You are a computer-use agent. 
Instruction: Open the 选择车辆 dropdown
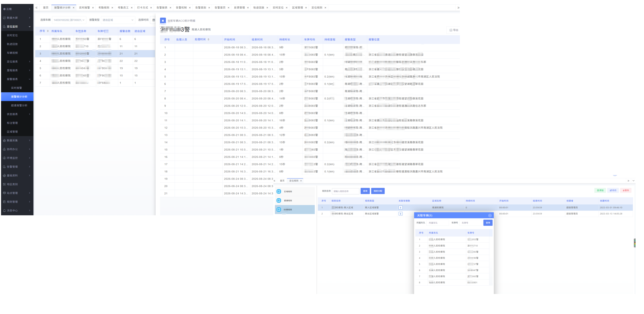tap(69, 20)
